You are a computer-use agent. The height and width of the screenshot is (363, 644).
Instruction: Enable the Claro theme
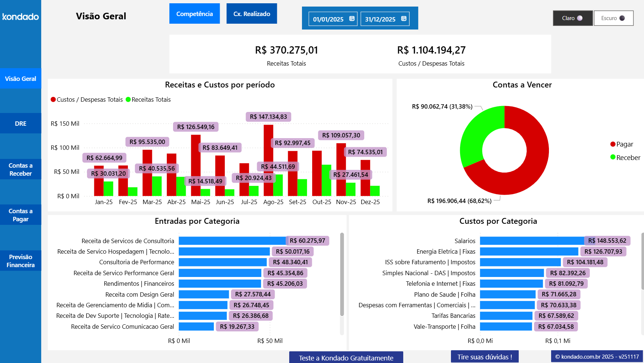point(572,18)
